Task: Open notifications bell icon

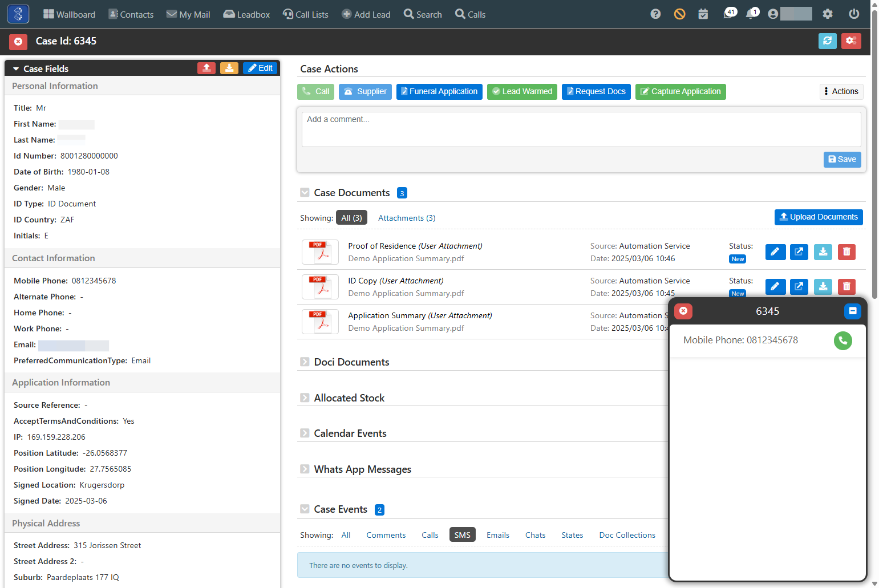Action: [x=752, y=14]
